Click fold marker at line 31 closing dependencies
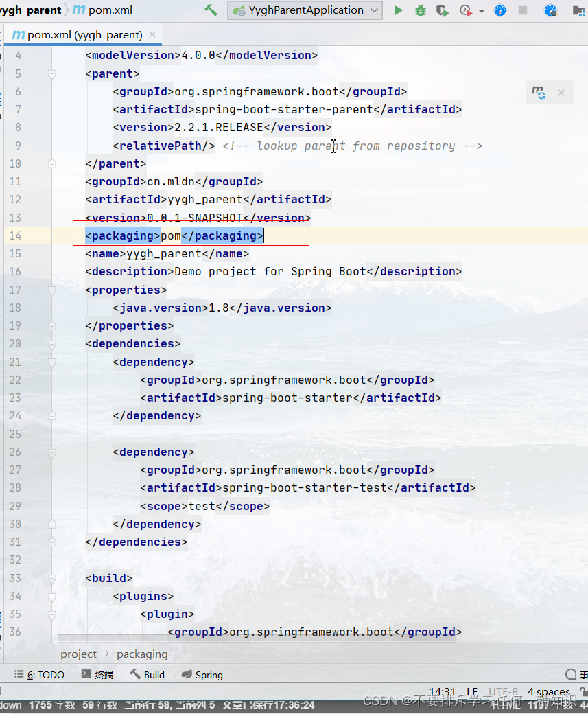The width and height of the screenshot is (588, 714). tap(52, 542)
